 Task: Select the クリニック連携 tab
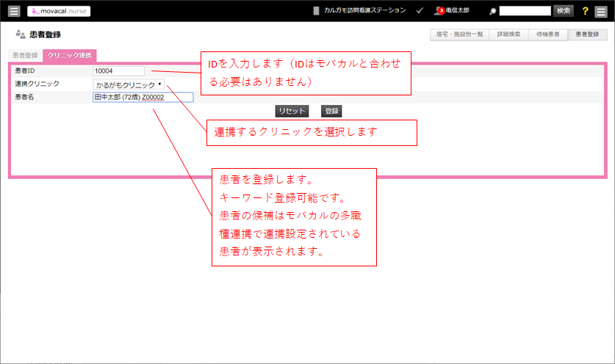click(x=69, y=55)
